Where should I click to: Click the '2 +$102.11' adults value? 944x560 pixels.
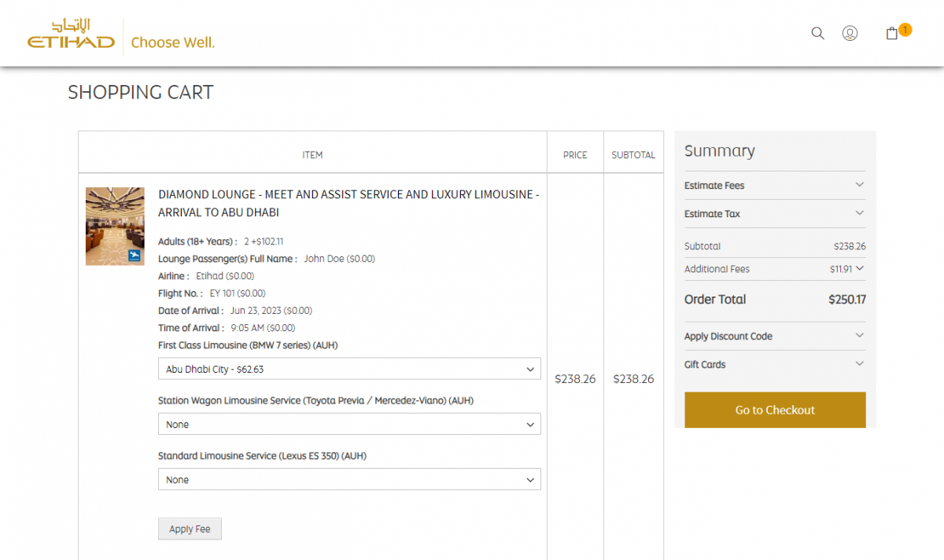click(x=264, y=241)
